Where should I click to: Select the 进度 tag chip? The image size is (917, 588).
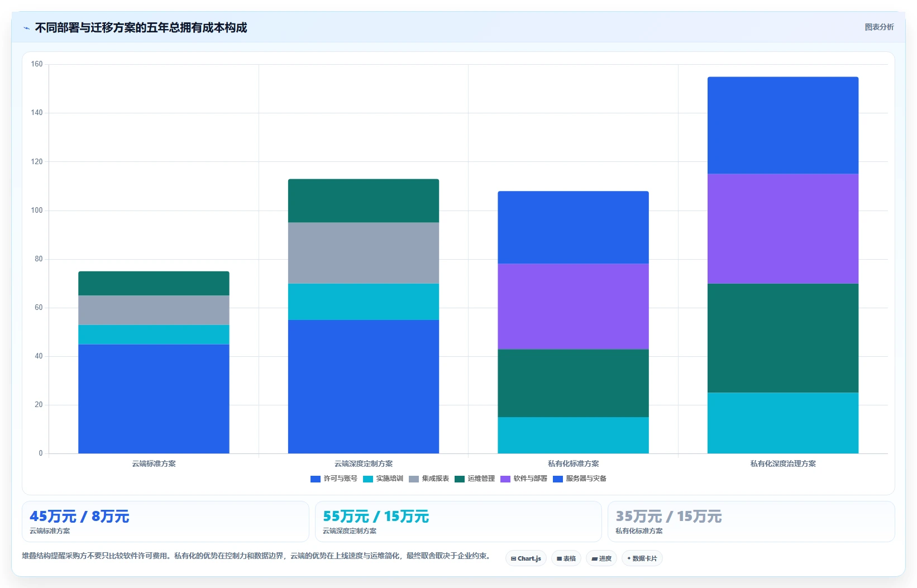(601, 558)
